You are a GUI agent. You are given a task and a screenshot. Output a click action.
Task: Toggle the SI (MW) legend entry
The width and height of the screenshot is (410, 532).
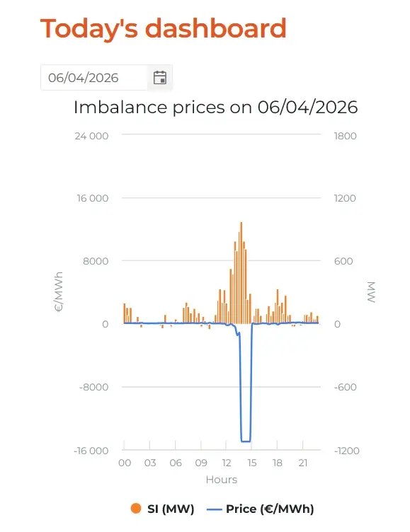click(x=162, y=509)
